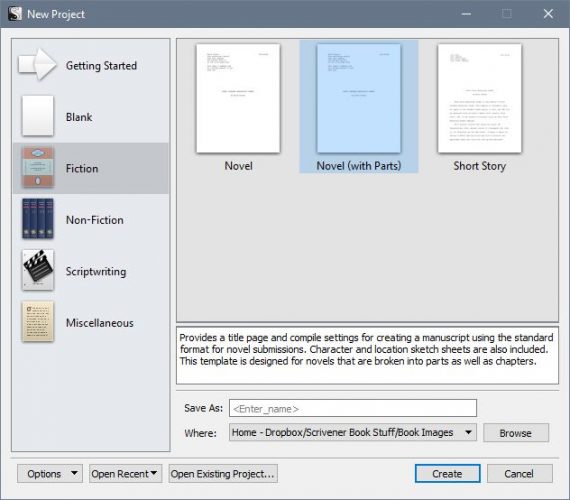Open the Where location dropdown
Image resolution: width=570 pixels, height=500 pixels.
pyautogui.click(x=353, y=432)
